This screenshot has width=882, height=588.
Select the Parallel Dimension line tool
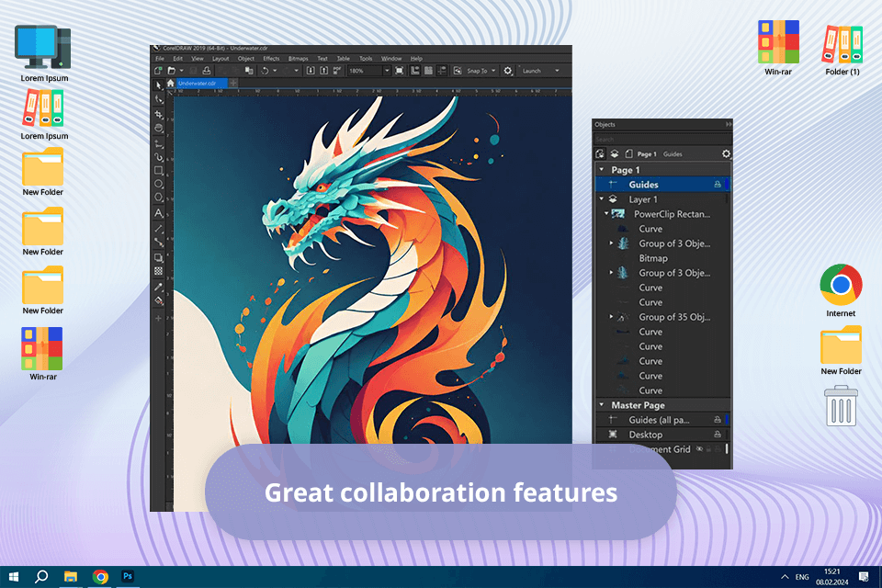[x=159, y=229]
